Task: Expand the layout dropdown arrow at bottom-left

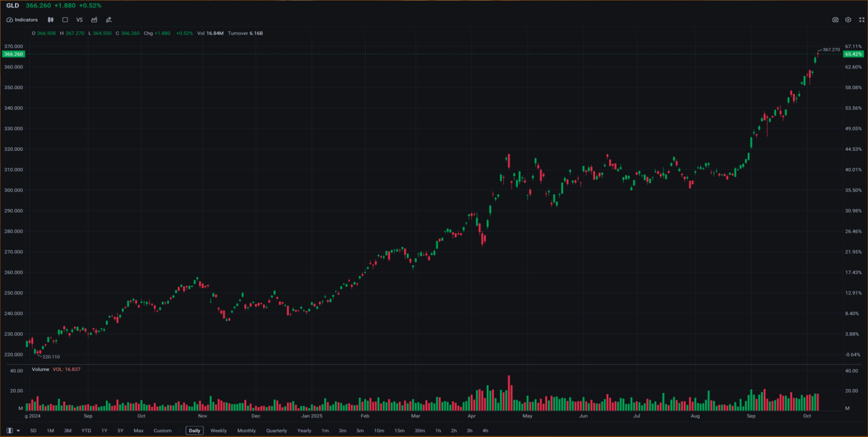Action: [x=18, y=430]
